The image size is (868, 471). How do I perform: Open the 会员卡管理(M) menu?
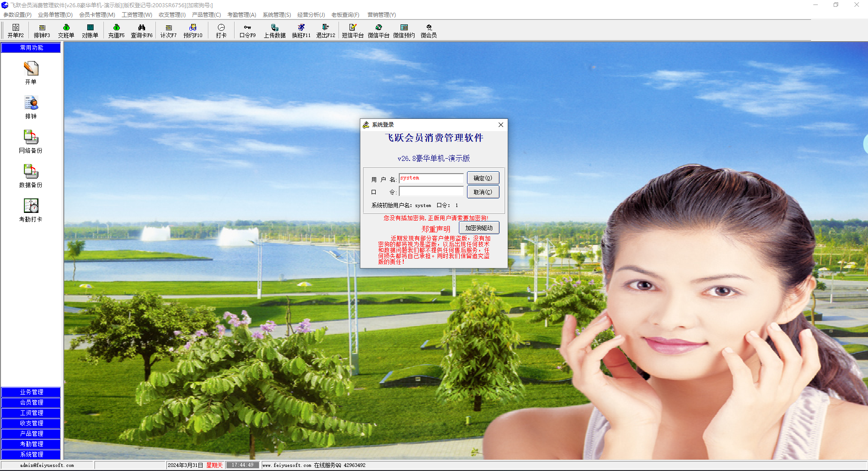point(97,15)
